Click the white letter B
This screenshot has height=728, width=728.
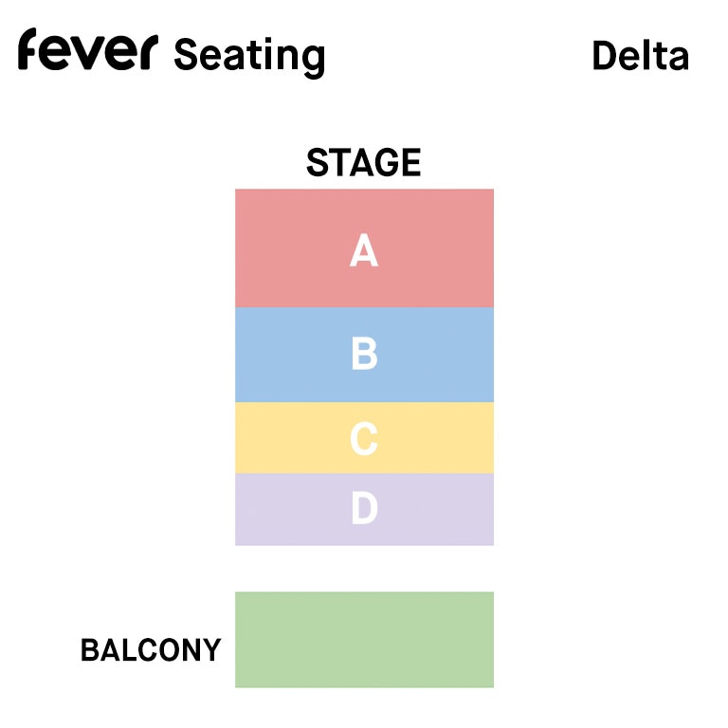click(x=364, y=354)
